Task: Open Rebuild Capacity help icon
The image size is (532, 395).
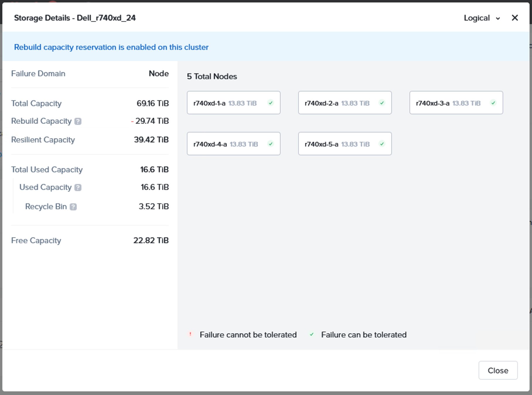Action: pos(78,121)
